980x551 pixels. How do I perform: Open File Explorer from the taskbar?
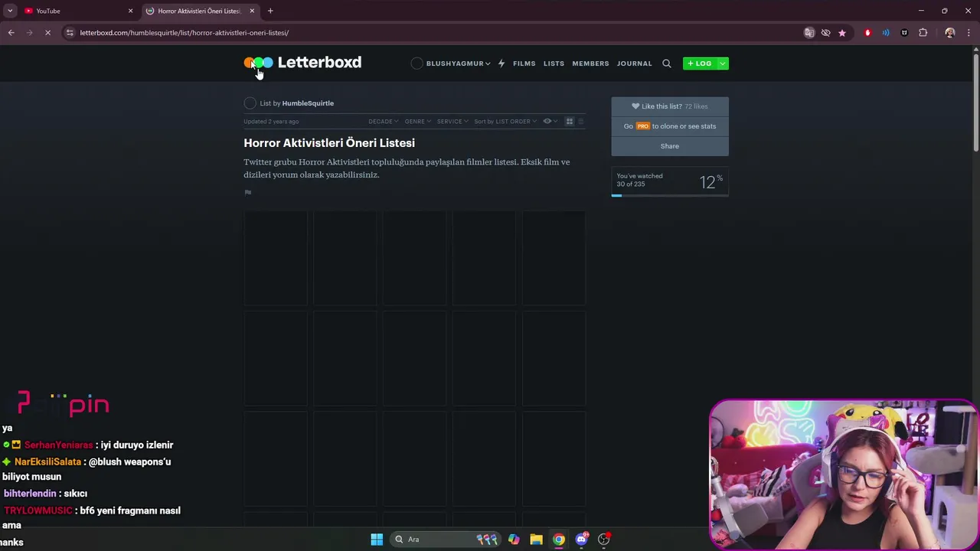click(536, 540)
